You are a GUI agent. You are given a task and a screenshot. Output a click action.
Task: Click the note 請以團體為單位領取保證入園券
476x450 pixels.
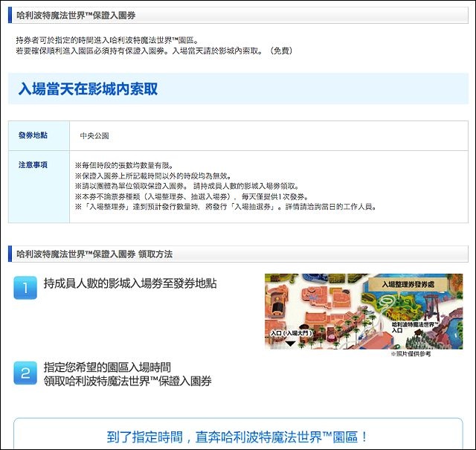coord(187,186)
